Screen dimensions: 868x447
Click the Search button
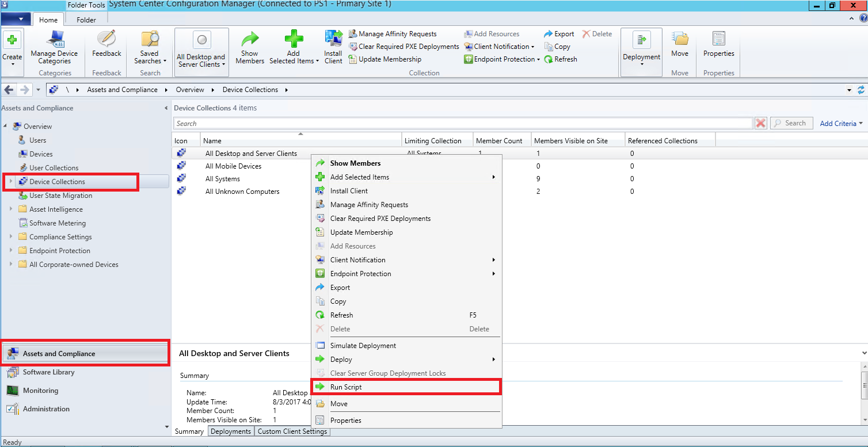pos(791,123)
